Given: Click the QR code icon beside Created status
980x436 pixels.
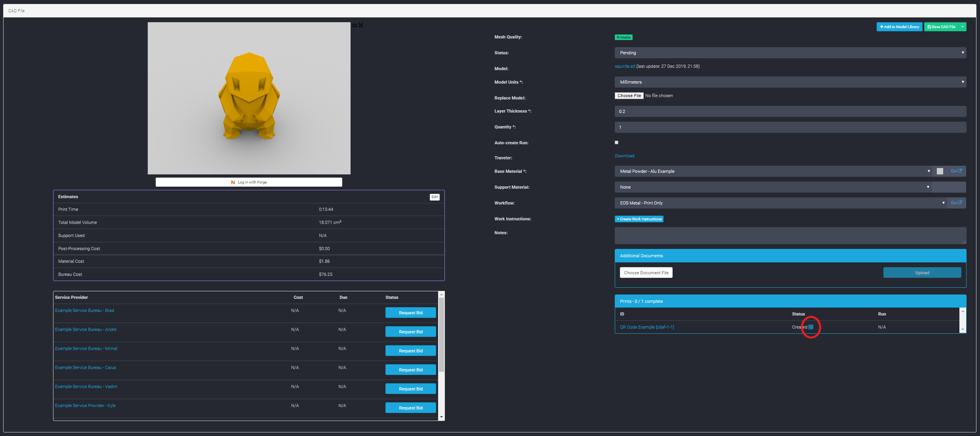Looking at the screenshot, I should point(810,327).
